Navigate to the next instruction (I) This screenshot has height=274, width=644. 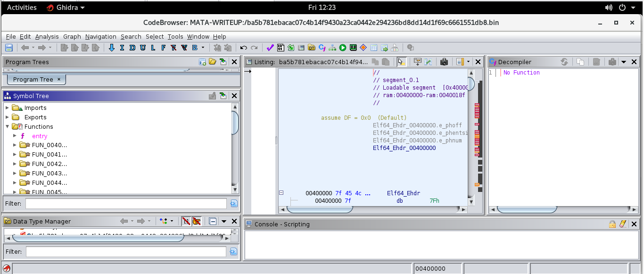click(122, 48)
